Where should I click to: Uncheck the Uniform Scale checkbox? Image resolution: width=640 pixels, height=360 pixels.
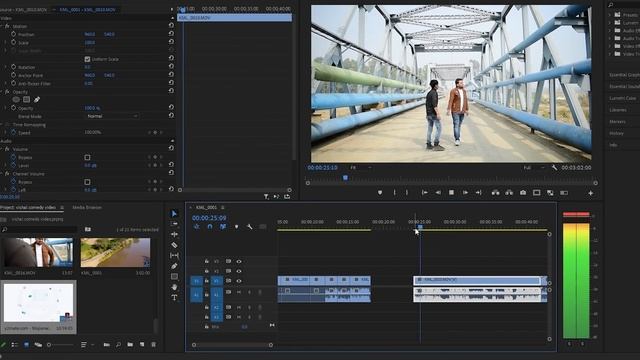point(87,59)
